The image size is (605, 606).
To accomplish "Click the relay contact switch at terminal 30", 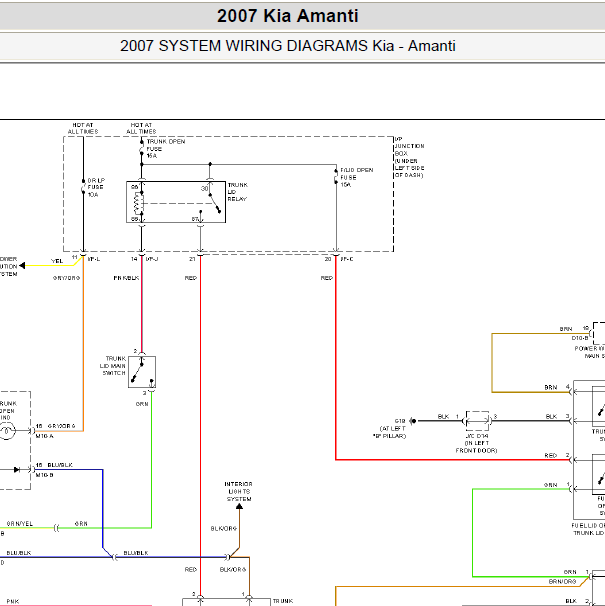I will pos(215,203).
